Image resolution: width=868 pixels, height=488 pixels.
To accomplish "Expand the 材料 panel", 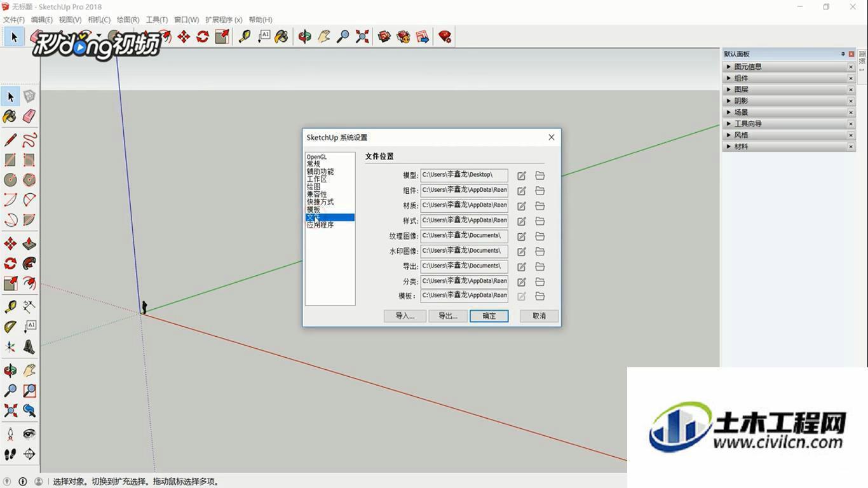I will [x=729, y=147].
